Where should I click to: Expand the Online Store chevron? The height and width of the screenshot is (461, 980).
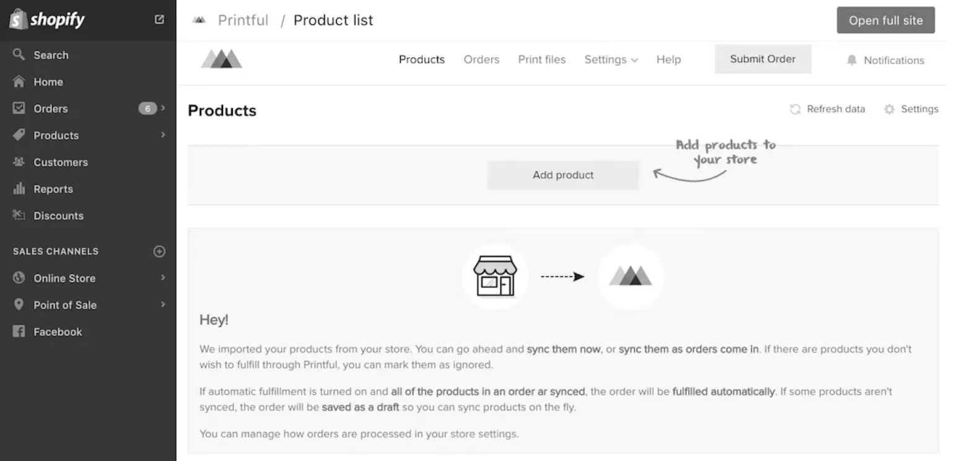click(163, 278)
